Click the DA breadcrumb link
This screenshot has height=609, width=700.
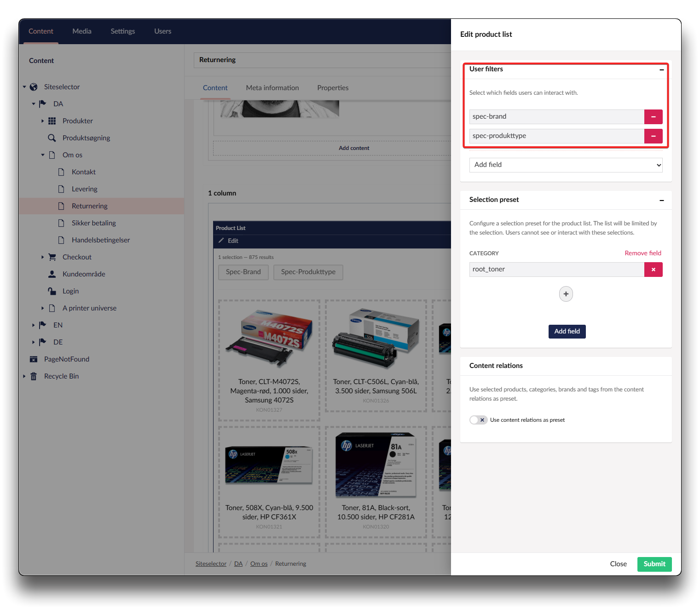238,564
